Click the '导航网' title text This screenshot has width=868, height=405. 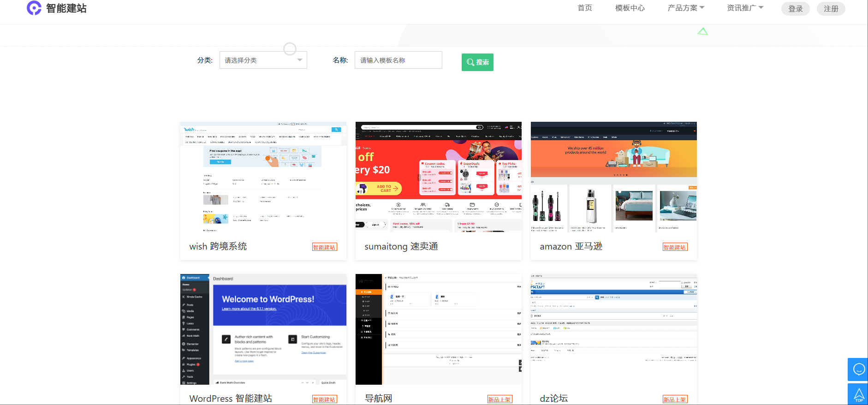tap(379, 399)
